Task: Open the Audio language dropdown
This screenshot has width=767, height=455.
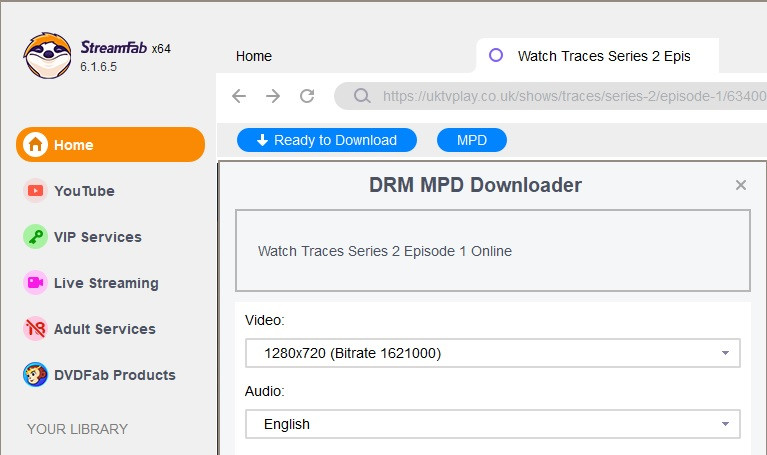Action: click(493, 424)
